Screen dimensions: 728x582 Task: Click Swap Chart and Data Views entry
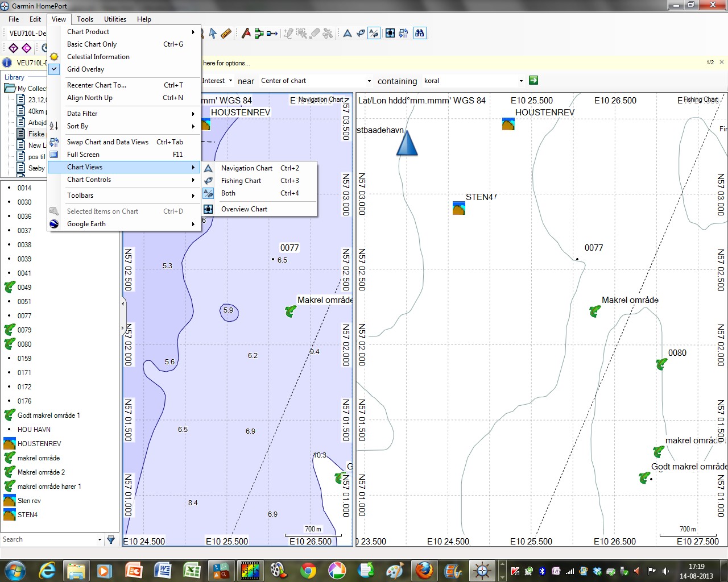[x=125, y=142]
